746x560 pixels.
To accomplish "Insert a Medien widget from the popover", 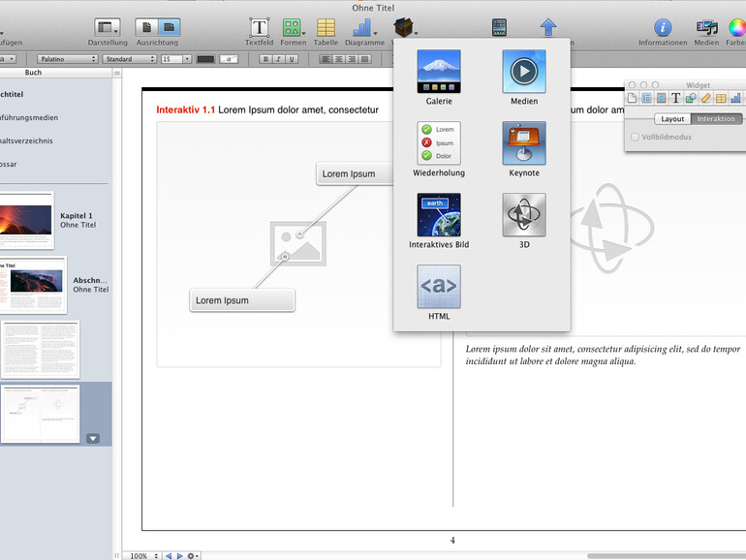I will click(524, 72).
